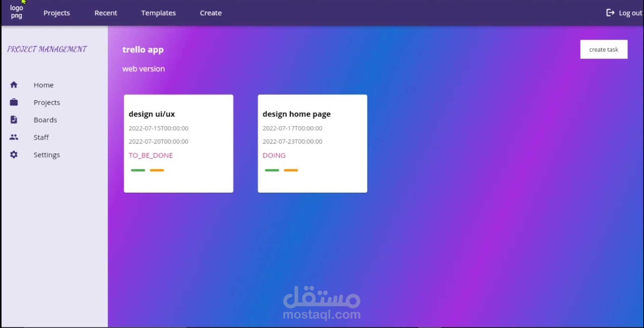Image resolution: width=644 pixels, height=328 pixels.
Task: Click the web version subtitle
Action: pyautogui.click(x=144, y=69)
